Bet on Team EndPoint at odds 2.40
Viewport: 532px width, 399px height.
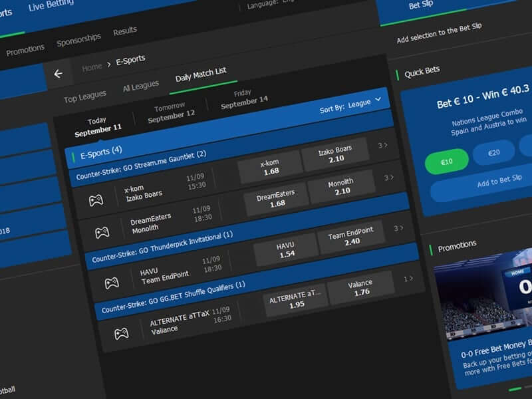[x=351, y=237]
